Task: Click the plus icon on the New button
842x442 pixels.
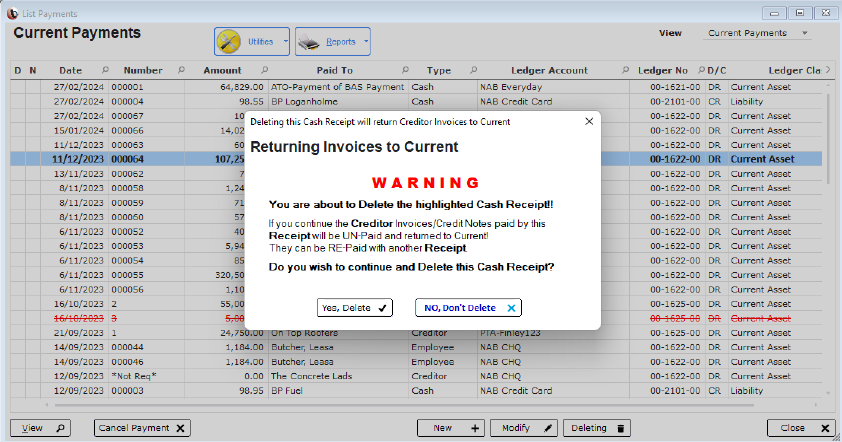Action: pos(475,428)
